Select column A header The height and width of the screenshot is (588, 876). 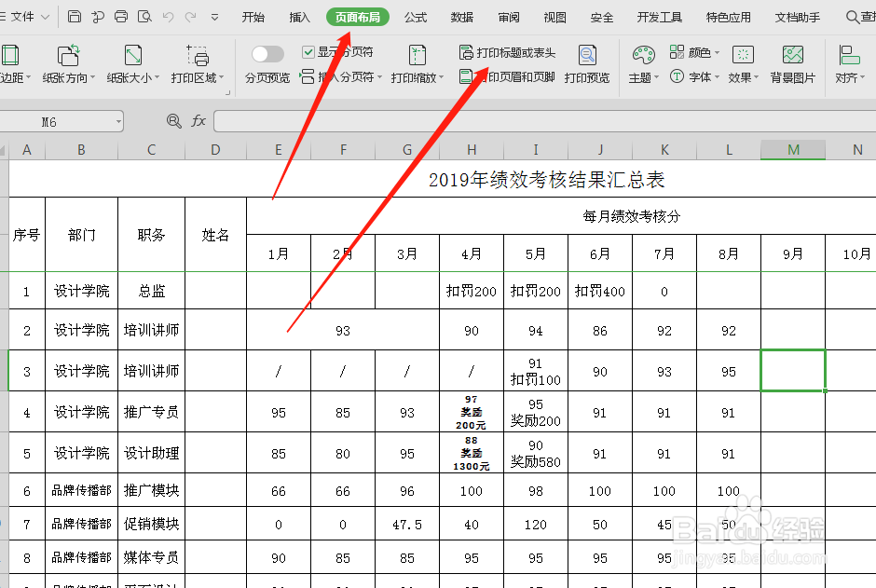[27, 150]
